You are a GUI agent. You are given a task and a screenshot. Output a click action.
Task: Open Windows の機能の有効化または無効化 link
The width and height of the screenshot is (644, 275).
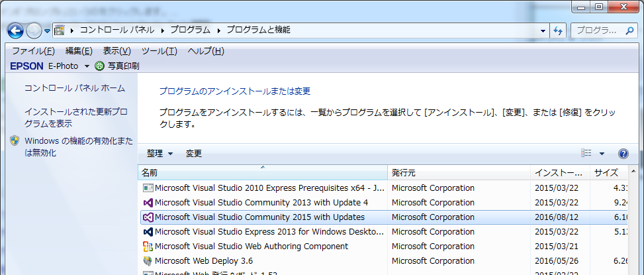point(79,147)
